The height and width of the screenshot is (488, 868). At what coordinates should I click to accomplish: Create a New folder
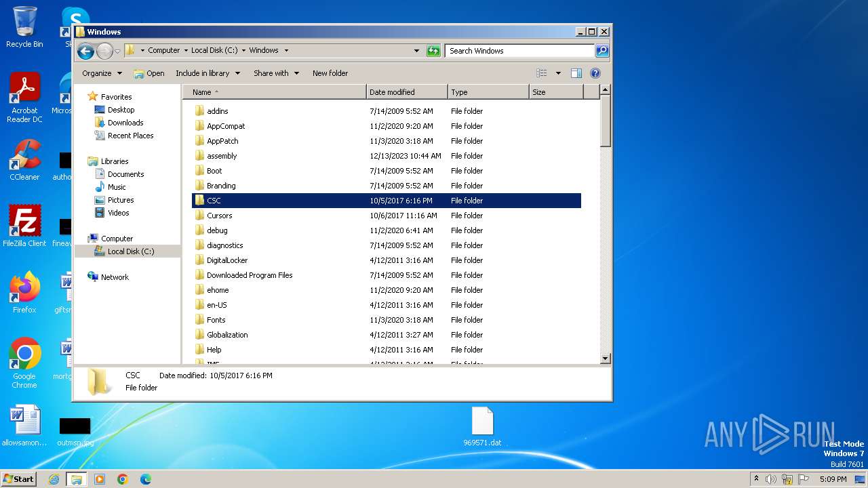330,73
